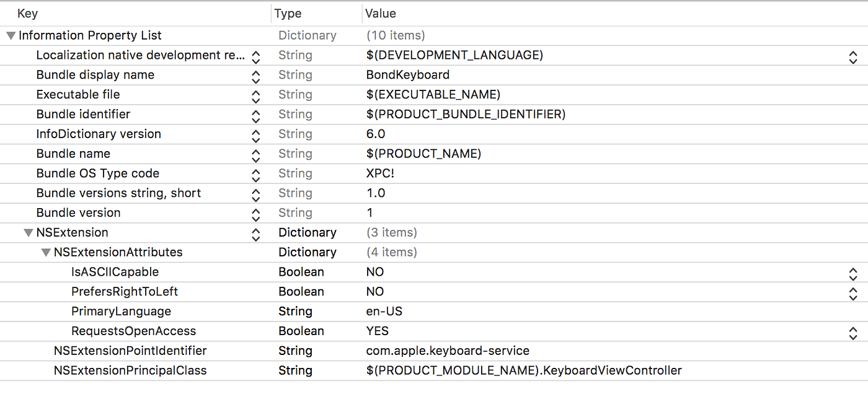Screen dimensions: 868x402
Task: Open key stepper for Executable file
Action: pyautogui.click(x=255, y=97)
